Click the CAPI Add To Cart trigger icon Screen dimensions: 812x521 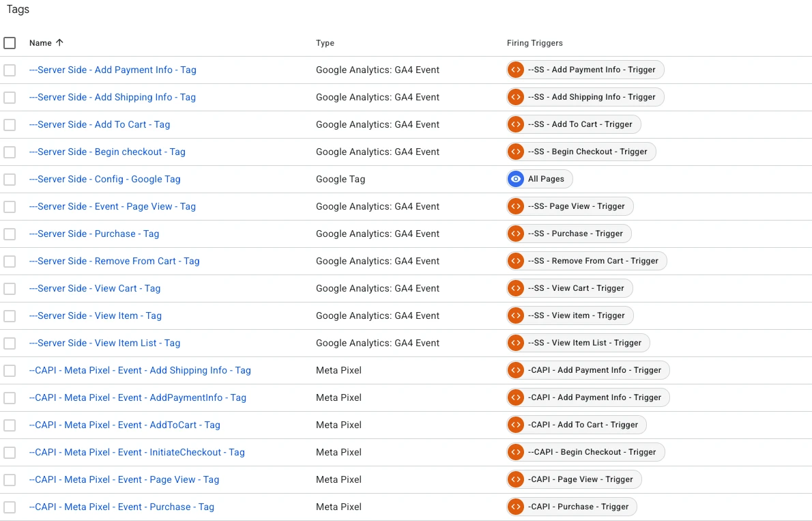pos(516,425)
